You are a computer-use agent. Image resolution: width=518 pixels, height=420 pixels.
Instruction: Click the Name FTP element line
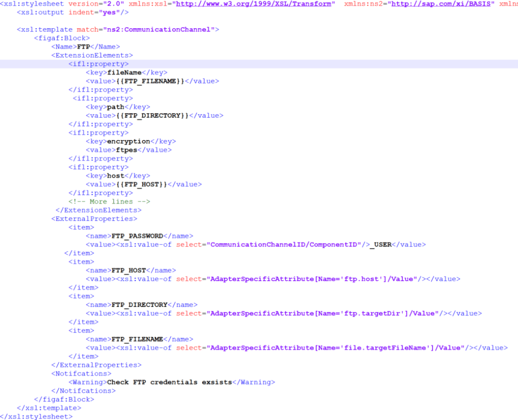[85, 47]
